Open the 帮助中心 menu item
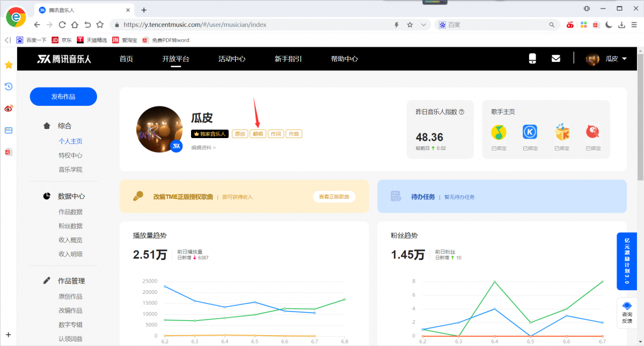The image size is (644, 346). point(345,60)
